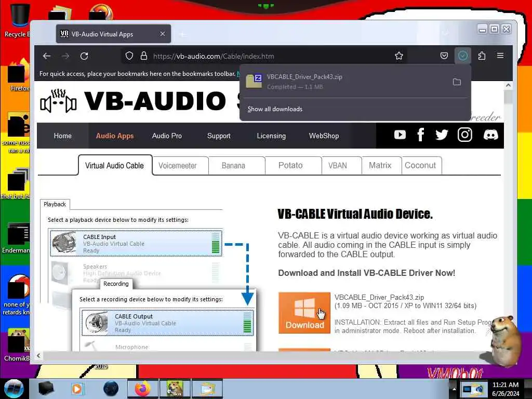Screen dimensions: 532x399
Task: Open the WebShop navigation item
Action: (x=324, y=136)
